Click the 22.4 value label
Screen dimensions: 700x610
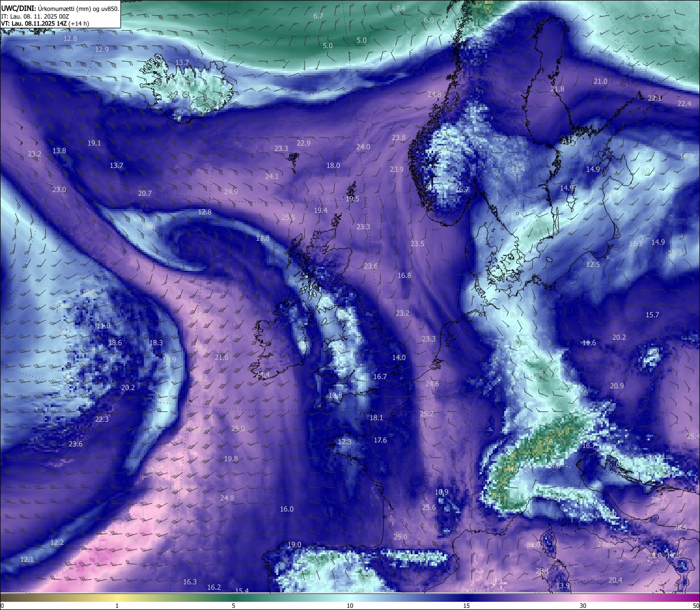pos(684,104)
